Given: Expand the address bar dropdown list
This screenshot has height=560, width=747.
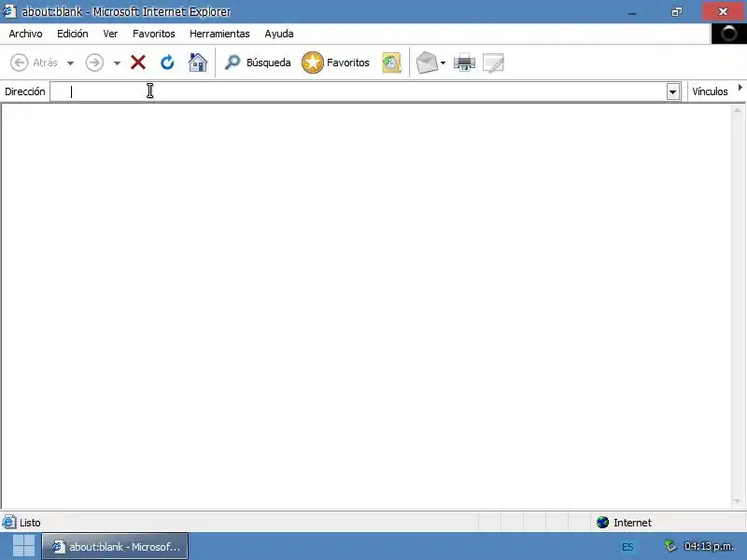Looking at the screenshot, I should tap(672, 91).
